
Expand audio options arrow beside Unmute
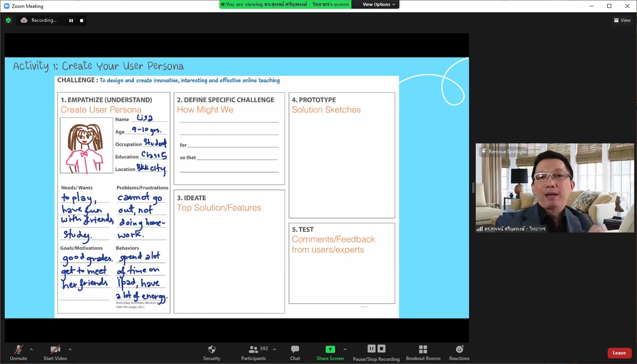pyautogui.click(x=31, y=349)
